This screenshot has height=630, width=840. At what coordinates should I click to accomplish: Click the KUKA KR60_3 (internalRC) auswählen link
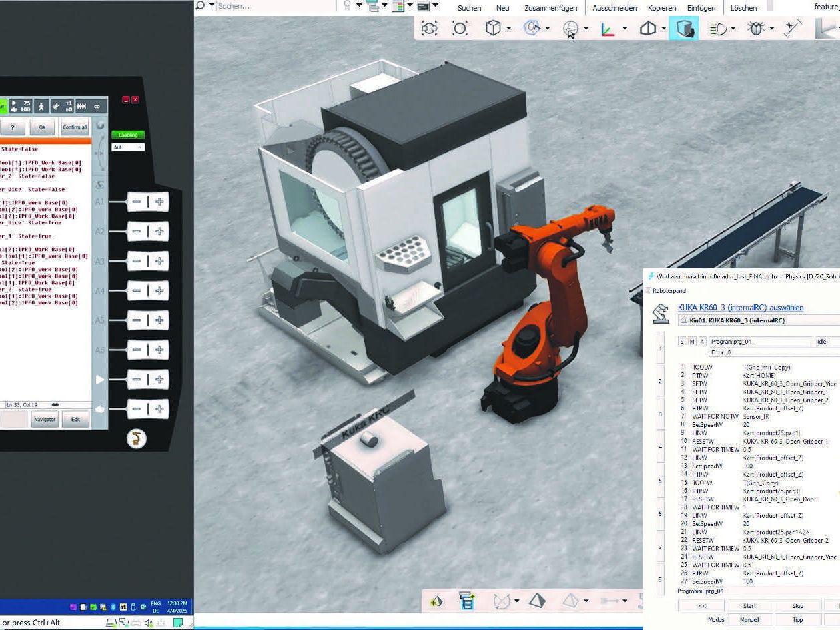[741, 308]
